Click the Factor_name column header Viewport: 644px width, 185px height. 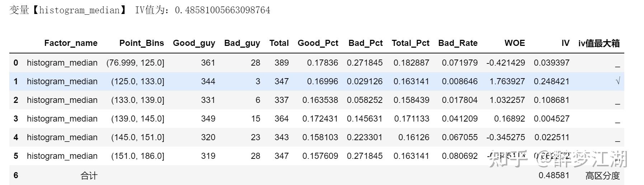(71, 43)
